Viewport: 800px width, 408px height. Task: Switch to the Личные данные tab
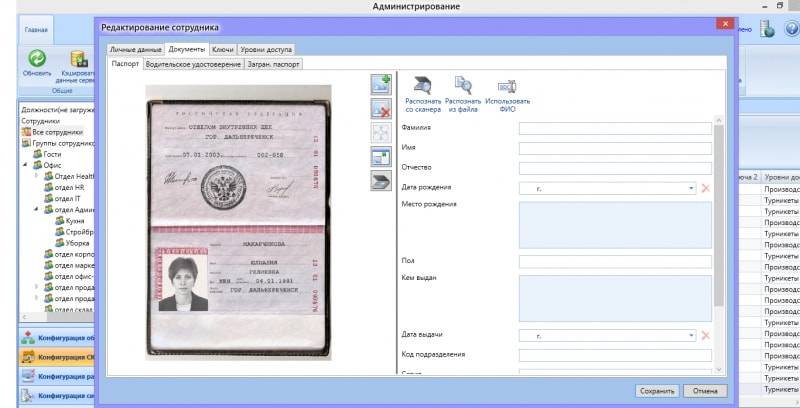tap(136, 49)
